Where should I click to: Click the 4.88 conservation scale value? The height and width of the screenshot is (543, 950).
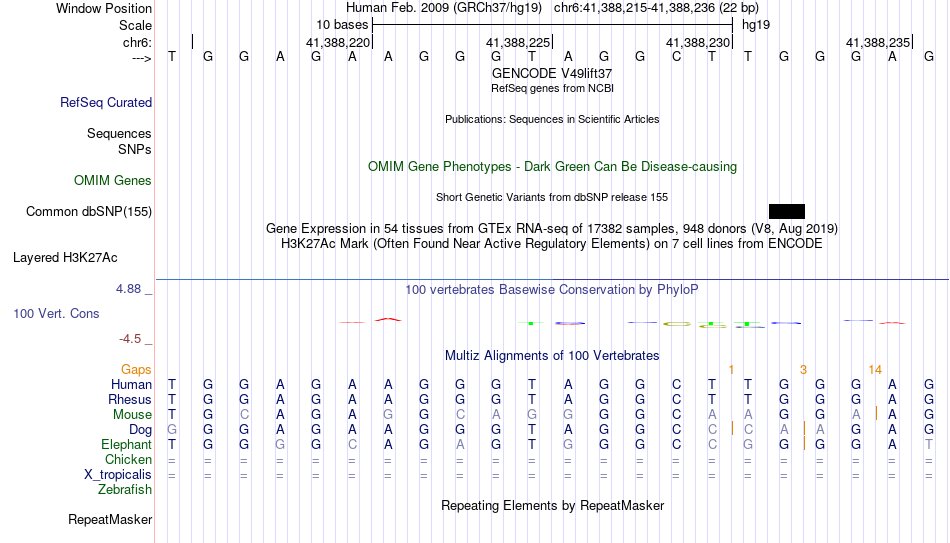128,289
